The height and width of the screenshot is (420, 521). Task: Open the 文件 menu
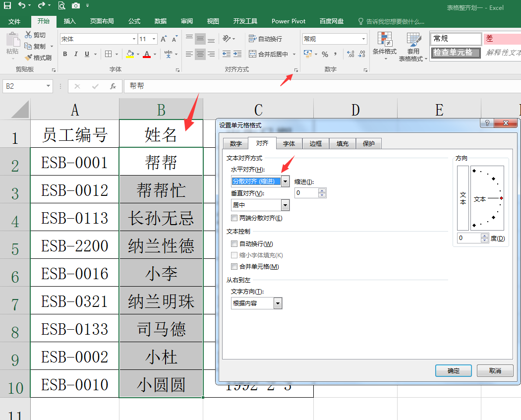coord(14,21)
